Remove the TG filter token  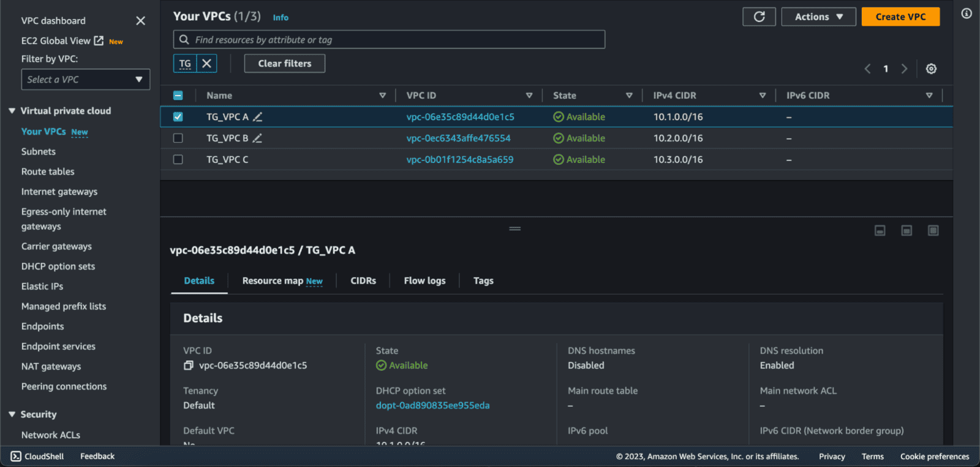(206, 63)
